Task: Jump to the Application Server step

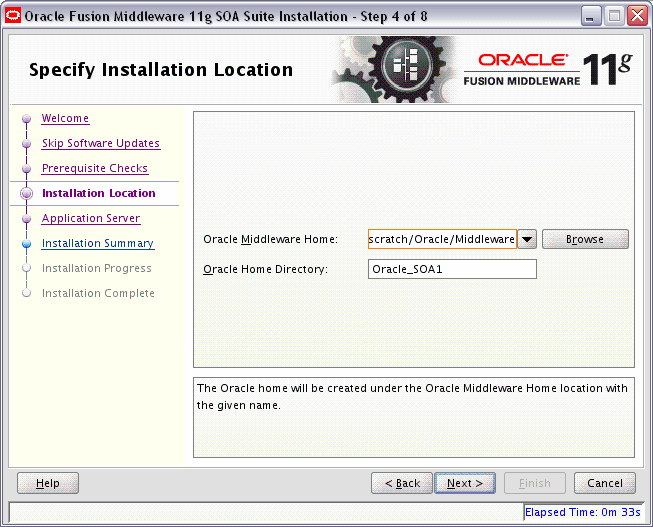Action: click(91, 218)
